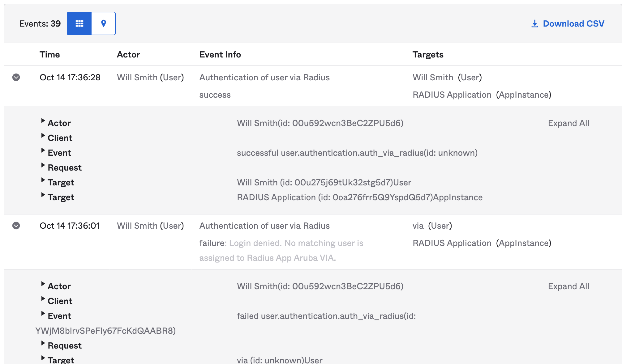Screen dimensions: 626x364
Task: Select actor Will Smith (User) in first row
Action: pos(150,77)
